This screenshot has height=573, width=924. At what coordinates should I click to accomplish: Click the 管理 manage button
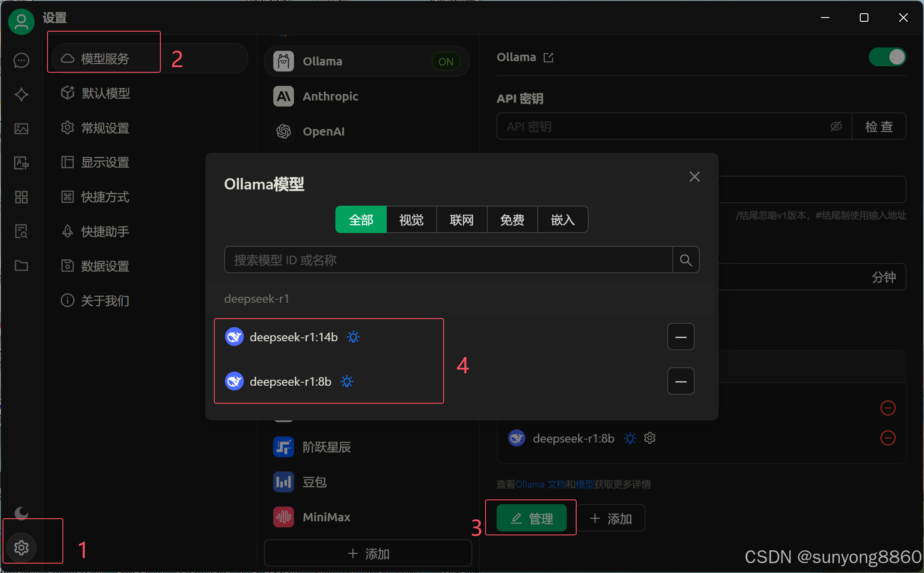pyautogui.click(x=532, y=518)
